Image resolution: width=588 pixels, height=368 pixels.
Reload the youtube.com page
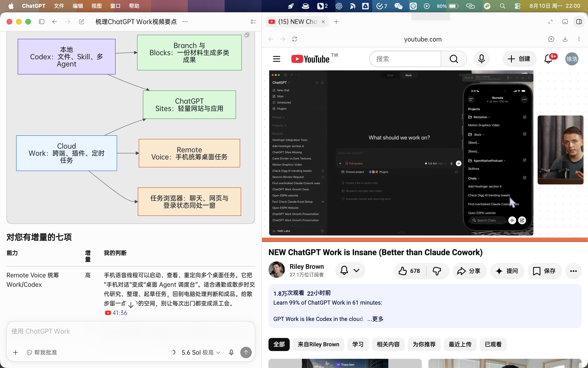[x=294, y=39]
